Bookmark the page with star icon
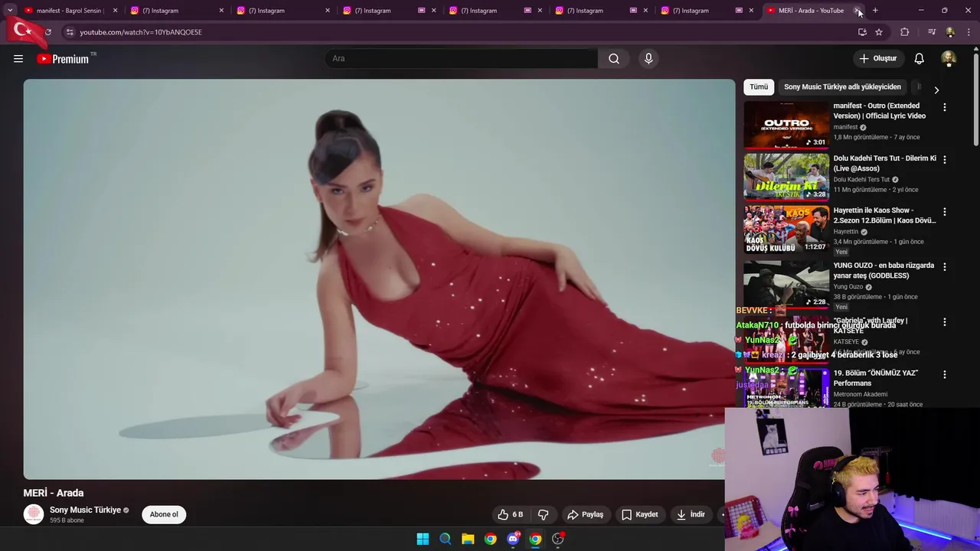This screenshot has height=551, width=980. point(879,32)
